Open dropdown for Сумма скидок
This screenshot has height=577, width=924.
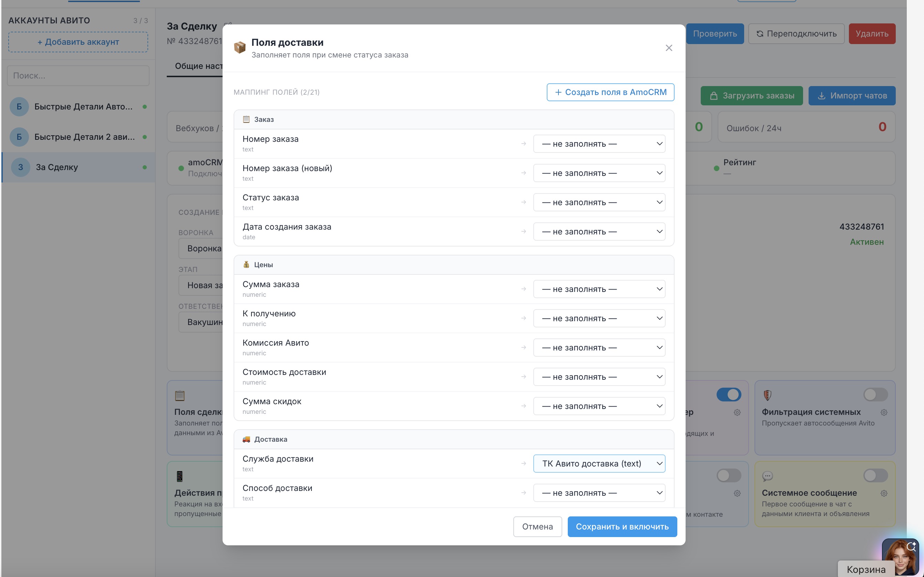(599, 406)
